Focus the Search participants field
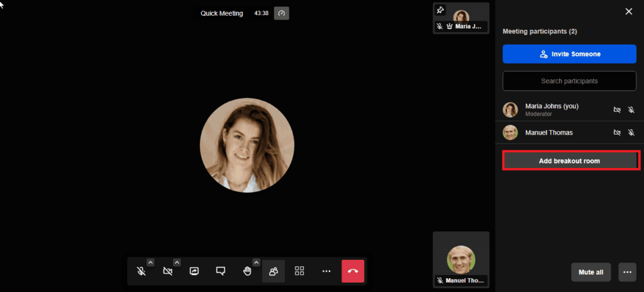644x292 pixels. point(569,81)
